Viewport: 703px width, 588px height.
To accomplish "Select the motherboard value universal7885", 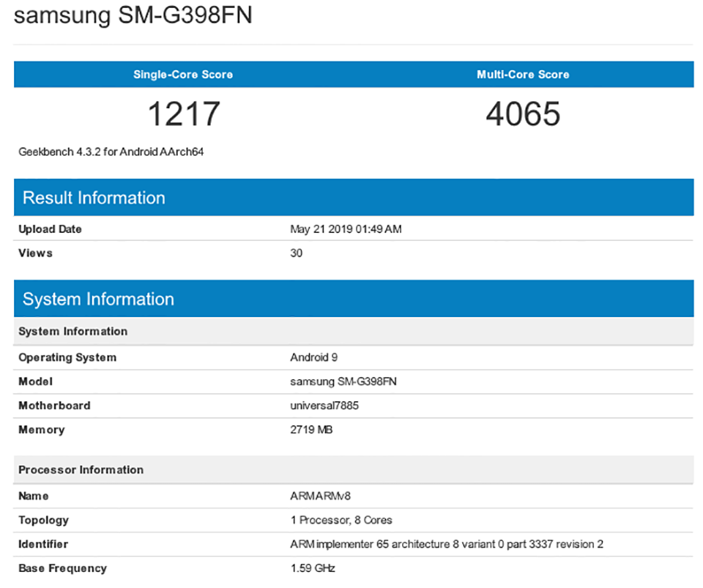I will [324, 406].
